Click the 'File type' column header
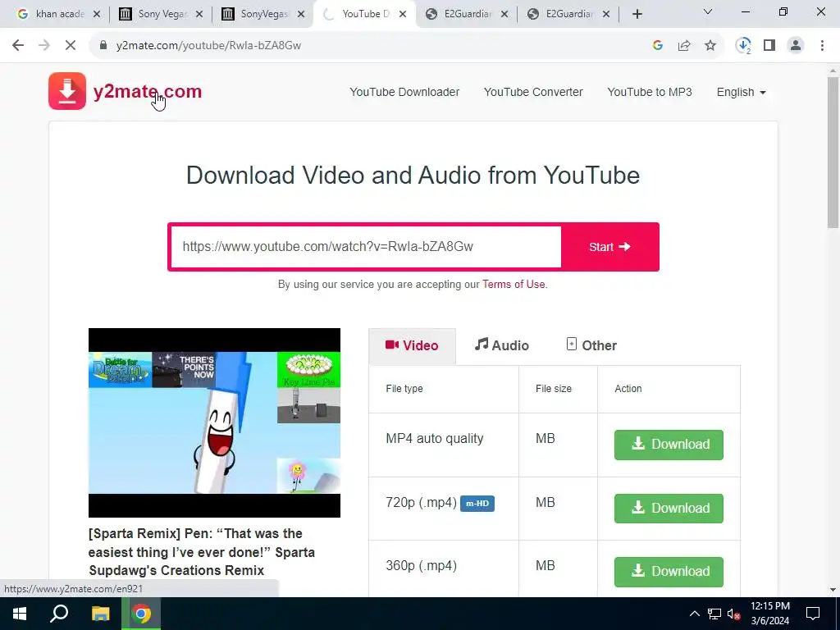The image size is (840, 630). 404,389
